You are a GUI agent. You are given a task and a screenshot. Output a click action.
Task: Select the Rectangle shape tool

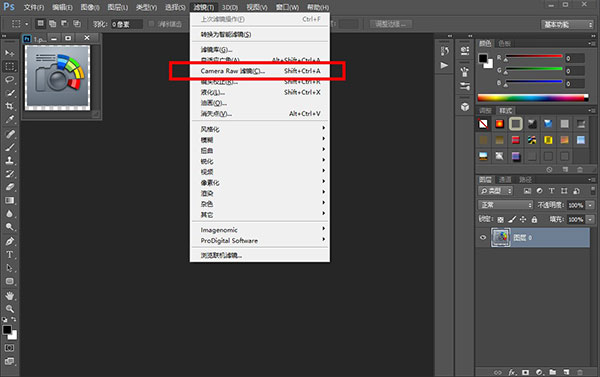(10, 281)
